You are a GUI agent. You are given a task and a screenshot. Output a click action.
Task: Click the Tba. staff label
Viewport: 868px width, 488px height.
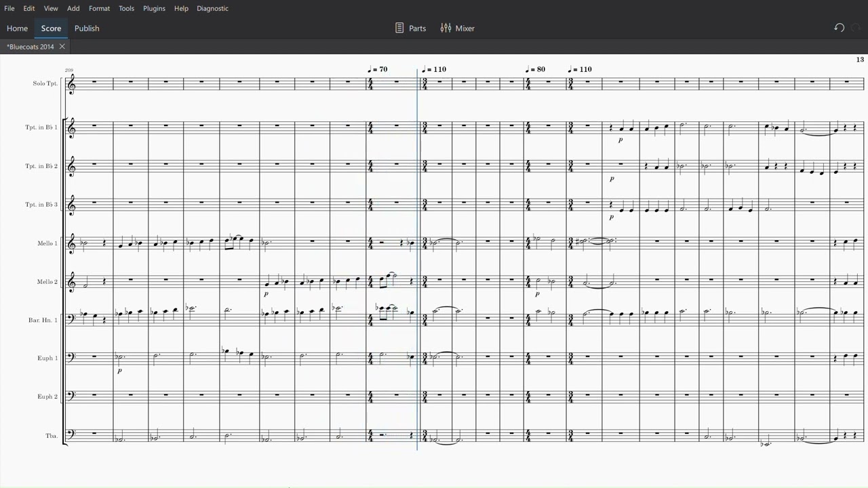(x=52, y=436)
